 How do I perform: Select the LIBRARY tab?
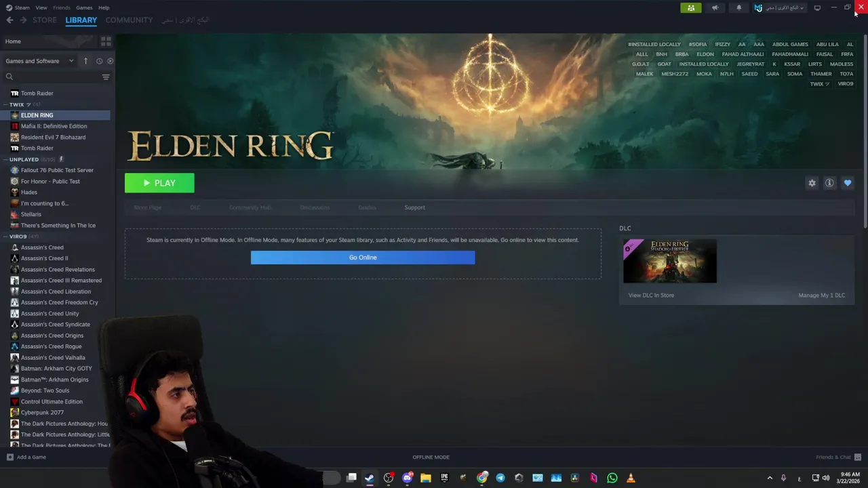click(81, 20)
